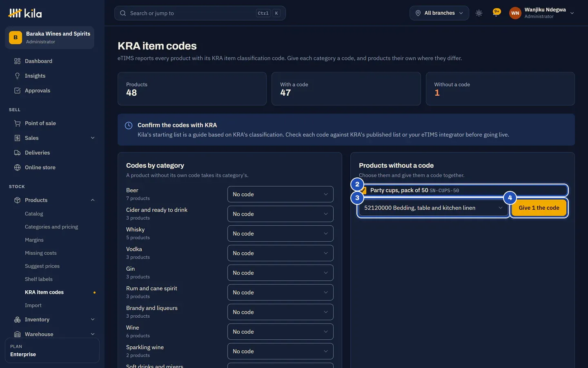This screenshot has width=588, height=368.
Task: Open the Wine category code dropdown
Action: pos(281,332)
